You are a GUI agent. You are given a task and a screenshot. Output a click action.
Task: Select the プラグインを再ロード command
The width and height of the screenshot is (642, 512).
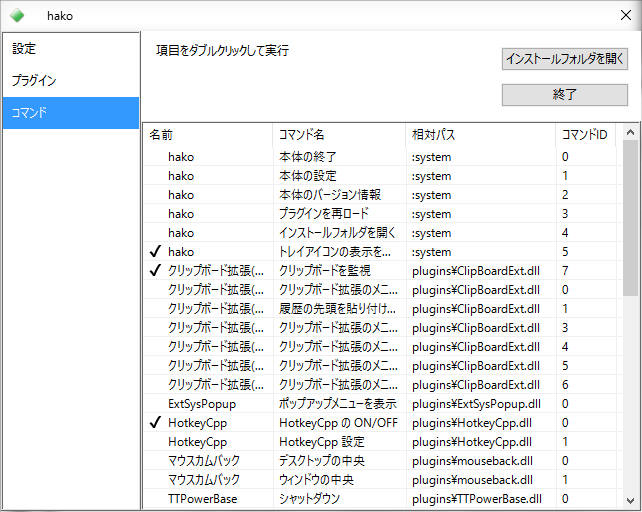(x=324, y=214)
